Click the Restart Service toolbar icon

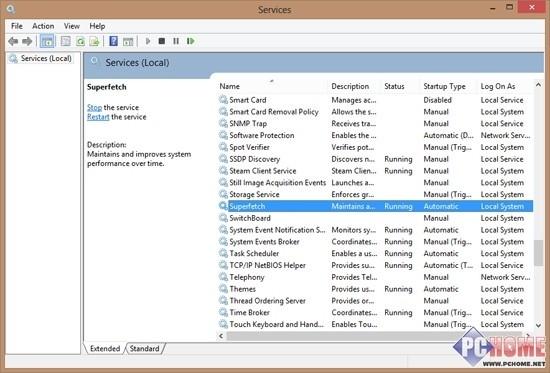pos(190,41)
